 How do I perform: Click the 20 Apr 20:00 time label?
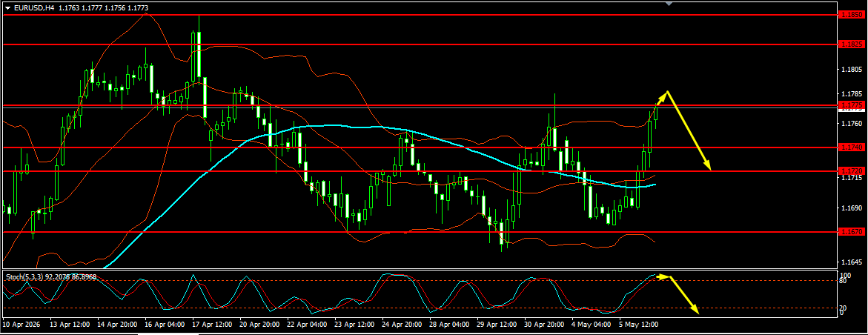point(261,324)
